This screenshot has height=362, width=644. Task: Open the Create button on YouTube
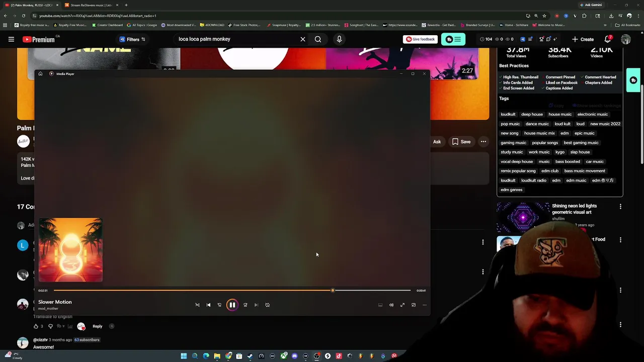(583, 39)
